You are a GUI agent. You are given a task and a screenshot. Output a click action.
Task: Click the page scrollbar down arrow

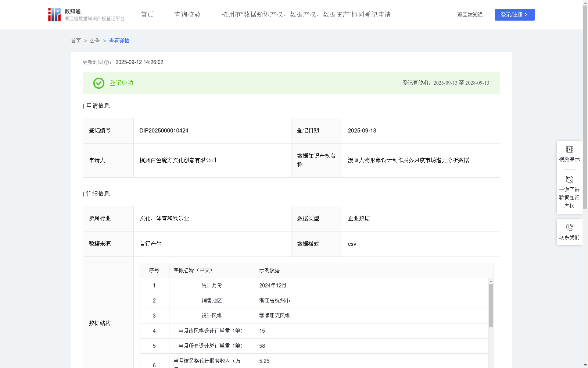pos(585,365)
